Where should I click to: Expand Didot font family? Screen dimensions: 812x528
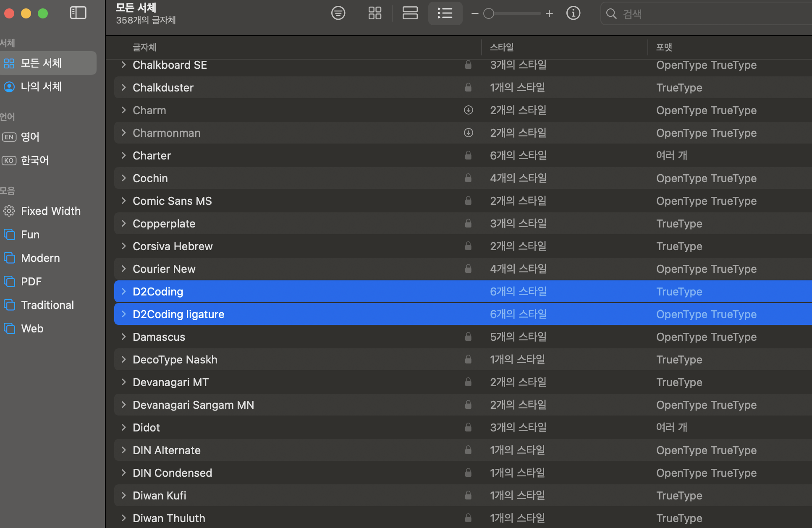(x=123, y=427)
